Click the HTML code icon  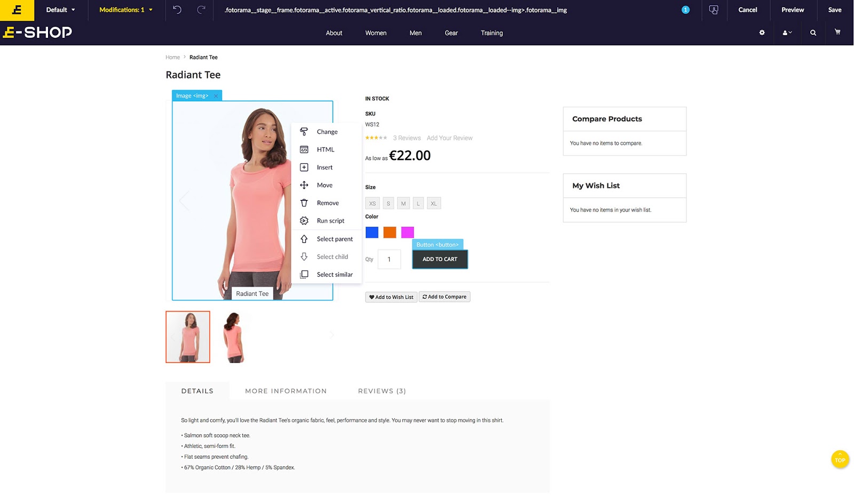click(x=304, y=149)
